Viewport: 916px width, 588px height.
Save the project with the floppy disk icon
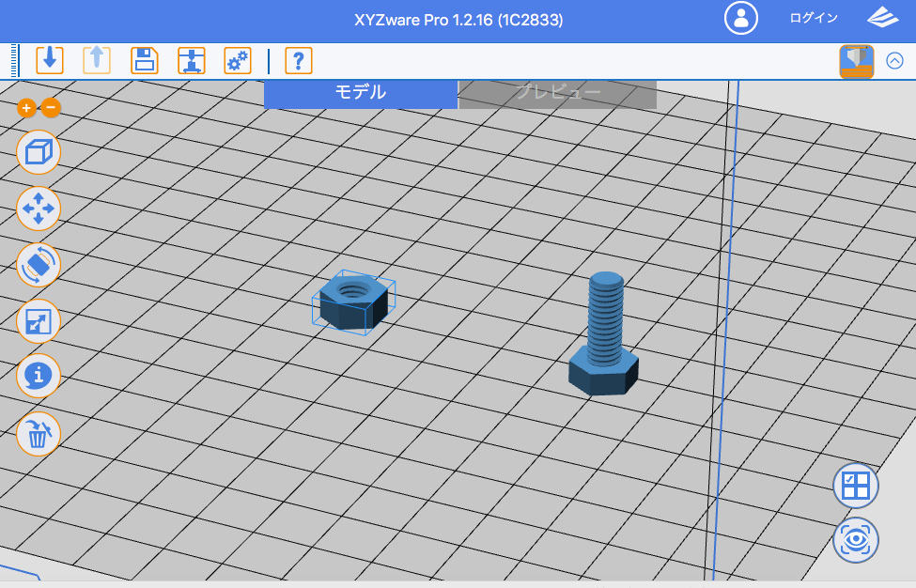click(x=145, y=60)
